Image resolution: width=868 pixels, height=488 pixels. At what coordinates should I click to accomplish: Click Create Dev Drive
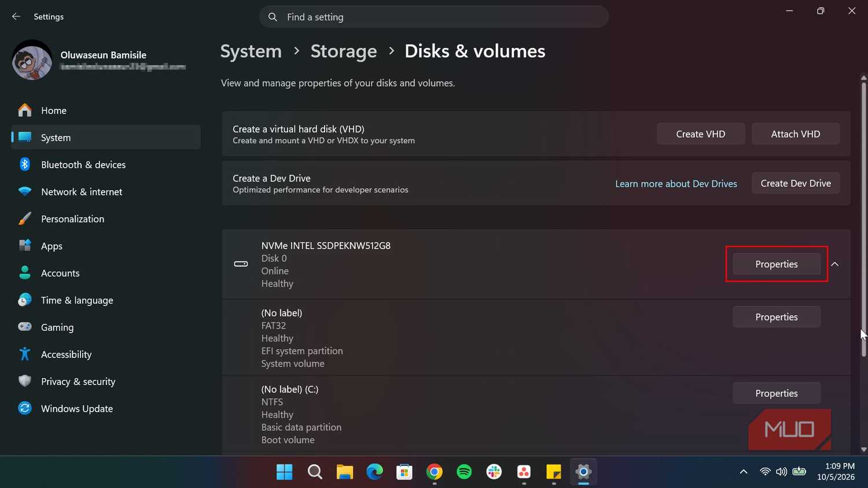coord(796,183)
